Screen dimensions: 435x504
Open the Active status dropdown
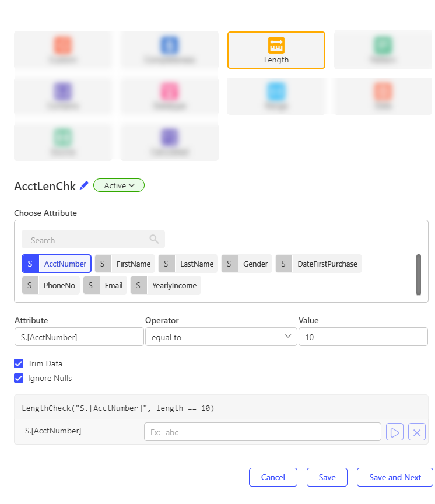(x=119, y=185)
